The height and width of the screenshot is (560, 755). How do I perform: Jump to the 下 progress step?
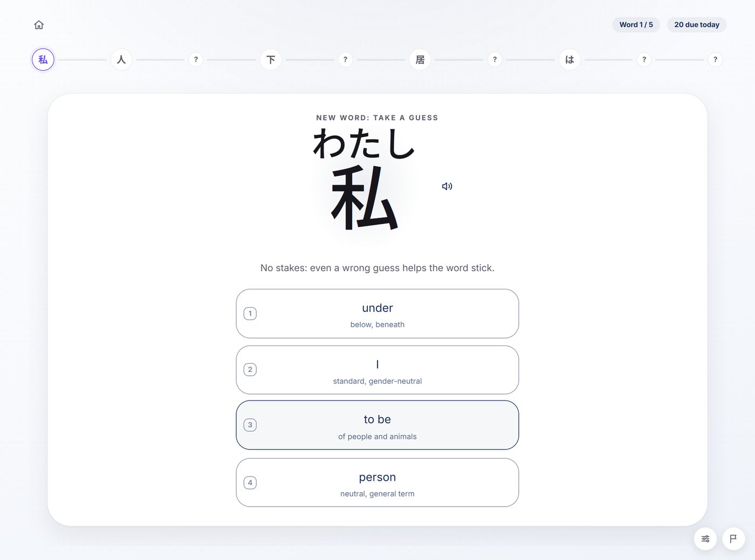pyautogui.click(x=271, y=59)
